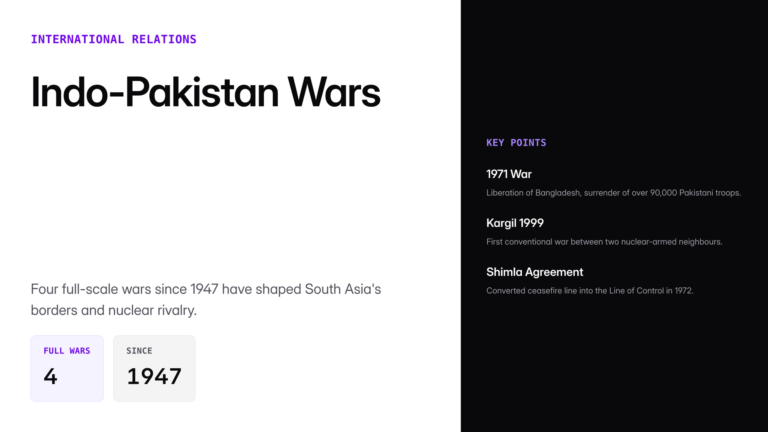Click the "International Relations" category label
This screenshot has width=768, height=432.
click(x=113, y=39)
